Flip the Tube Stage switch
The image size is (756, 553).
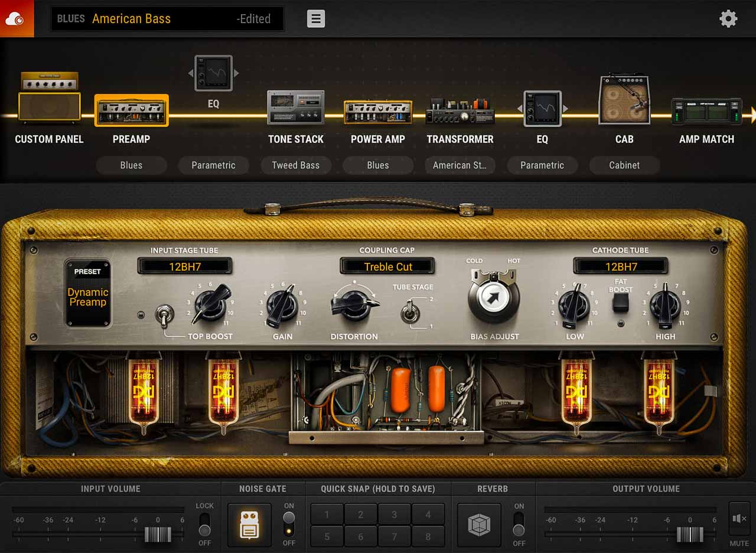tap(410, 311)
